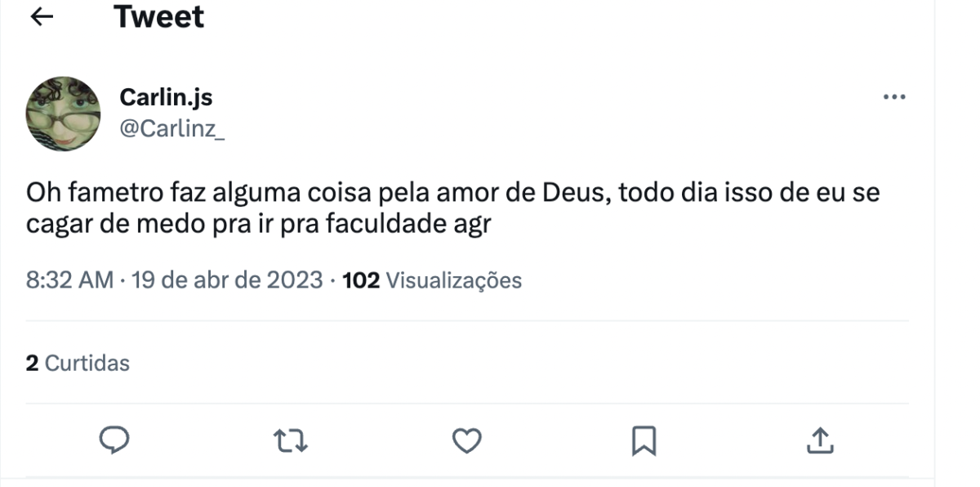Like the tweet with the heart icon
This screenshot has height=487, width=980.
tap(466, 441)
